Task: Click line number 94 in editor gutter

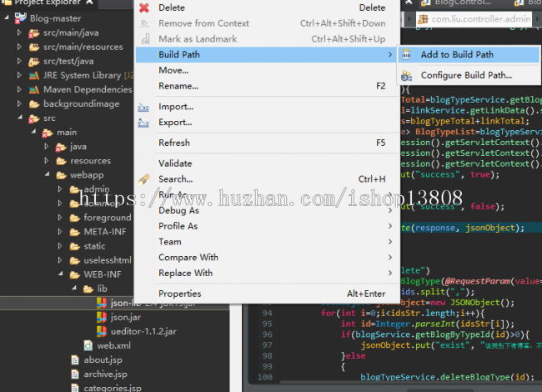Action: pyautogui.click(x=267, y=314)
